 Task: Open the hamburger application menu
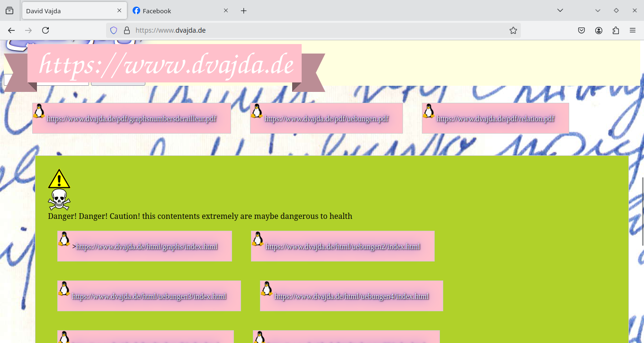(x=633, y=30)
